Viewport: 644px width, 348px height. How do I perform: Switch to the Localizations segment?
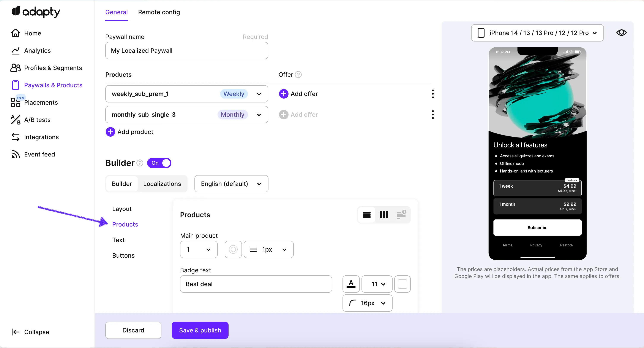point(162,184)
